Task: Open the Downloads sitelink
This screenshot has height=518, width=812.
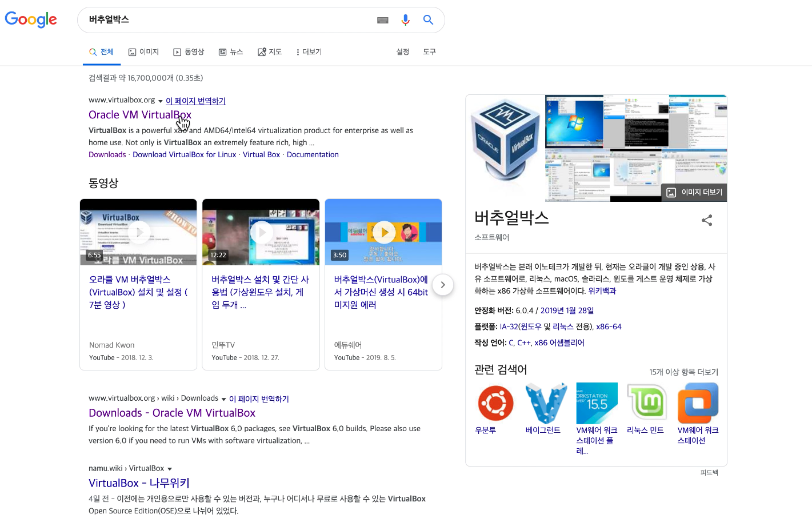Action: click(x=107, y=155)
